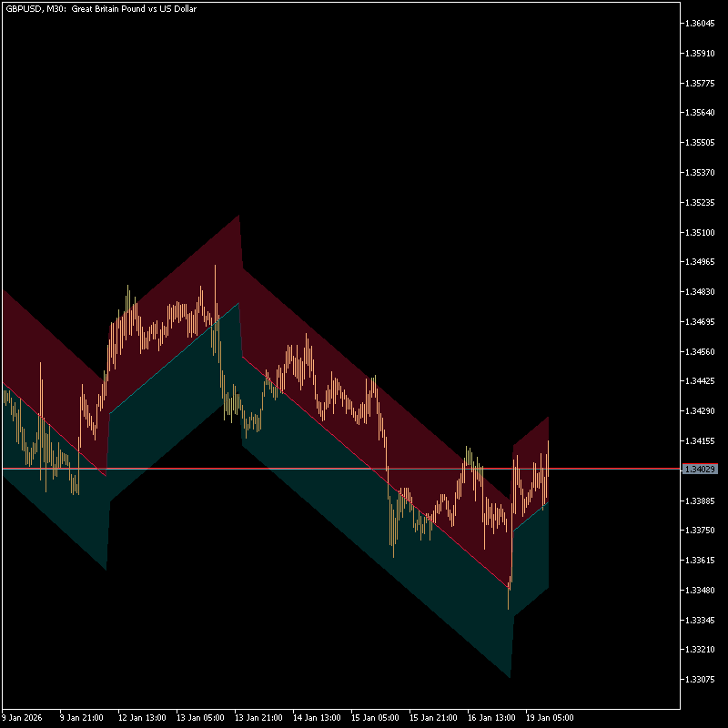The image size is (728, 728).
Task: Click the 9 Jan 21:00 time label
Action: pyautogui.click(x=83, y=717)
